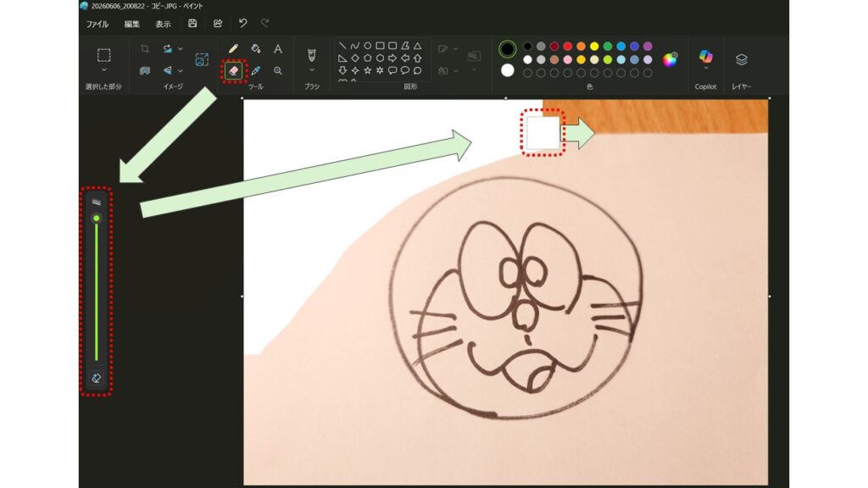Select the Brush tool
The height and width of the screenshot is (488, 868).
coord(312,55)
